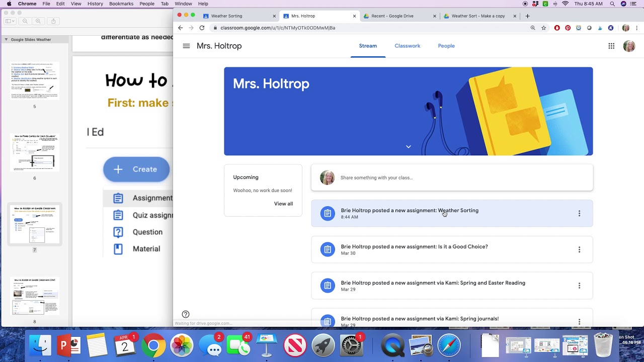Screen dimensions: 644x362
Task: Open Chrome profile avatar in toolbar
Action: coord(626,28)
